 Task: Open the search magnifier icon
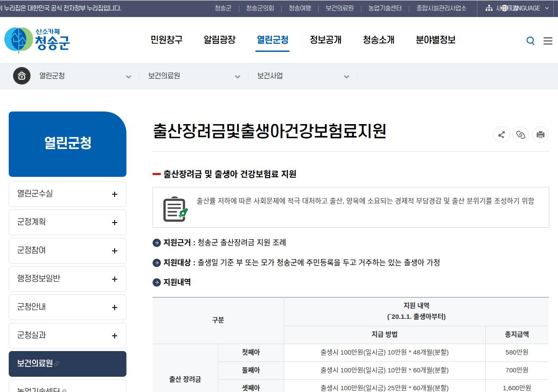click(531, 41)
